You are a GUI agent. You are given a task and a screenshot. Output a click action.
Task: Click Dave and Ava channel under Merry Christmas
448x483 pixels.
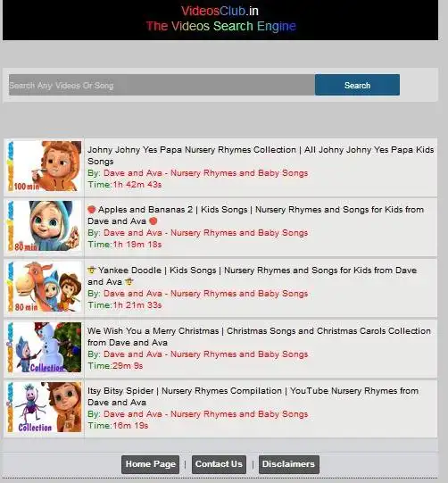point(205,354)
